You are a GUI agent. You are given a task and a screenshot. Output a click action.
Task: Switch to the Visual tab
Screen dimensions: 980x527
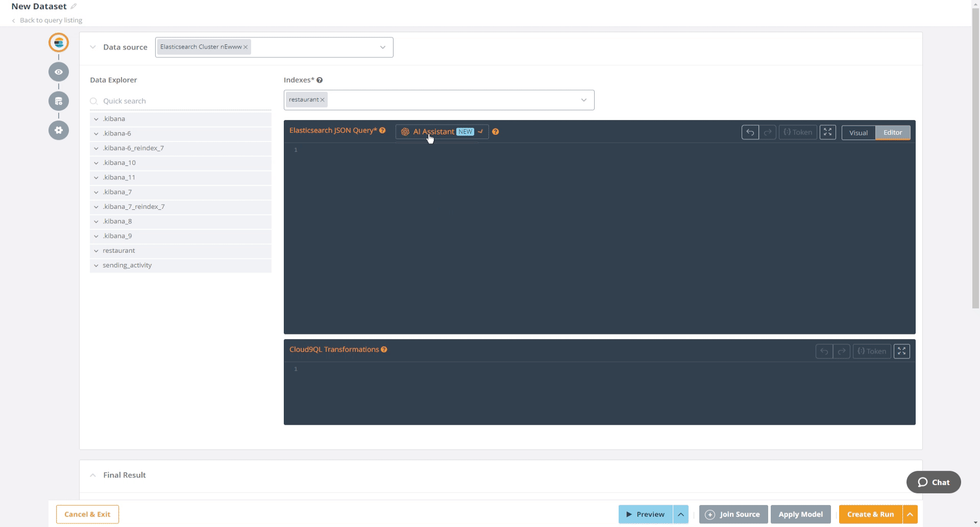(x=859, y=132)
